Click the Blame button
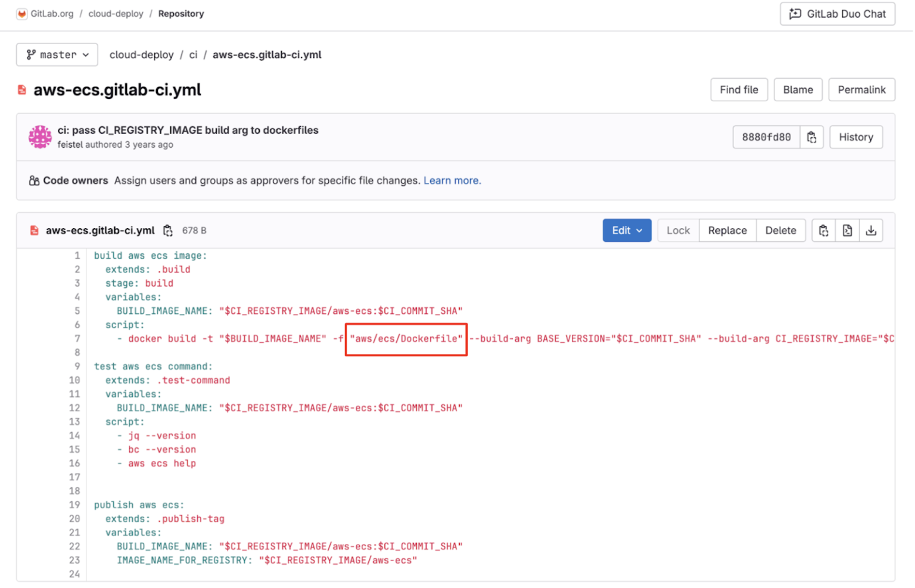The width and height of the screenshot is (915, 588). pos(798,89)
